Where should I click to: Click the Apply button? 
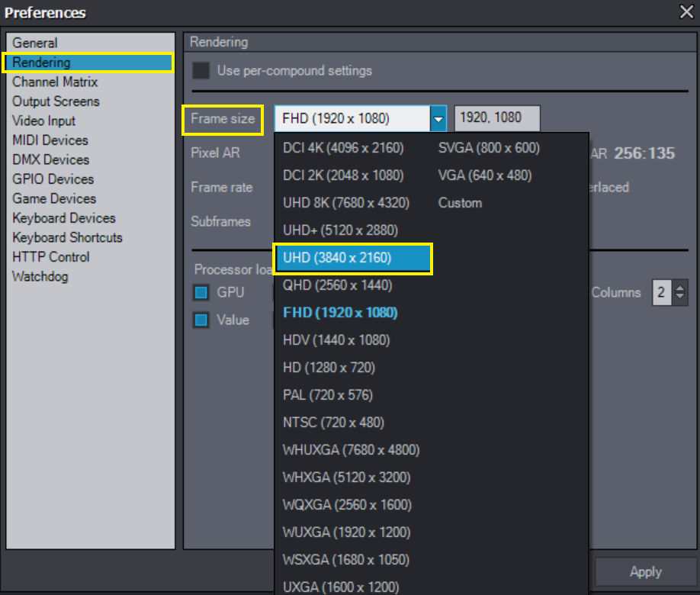coord(645,572)
